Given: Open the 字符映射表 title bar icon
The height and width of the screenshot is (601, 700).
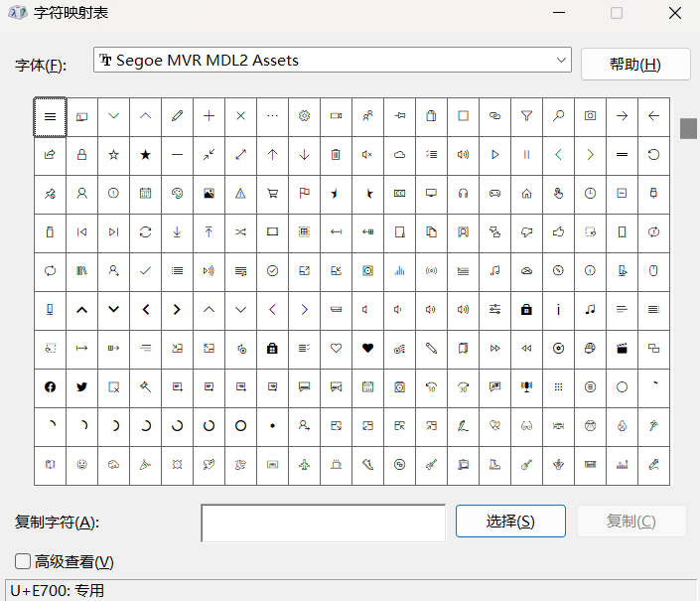Looking at the screenshot, I should [x=18, y=13].
